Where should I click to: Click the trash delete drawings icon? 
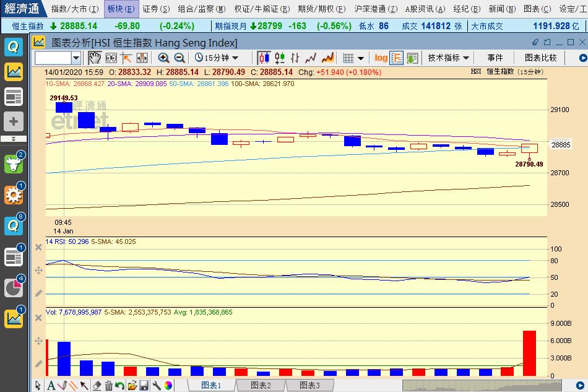pos(108,385)
